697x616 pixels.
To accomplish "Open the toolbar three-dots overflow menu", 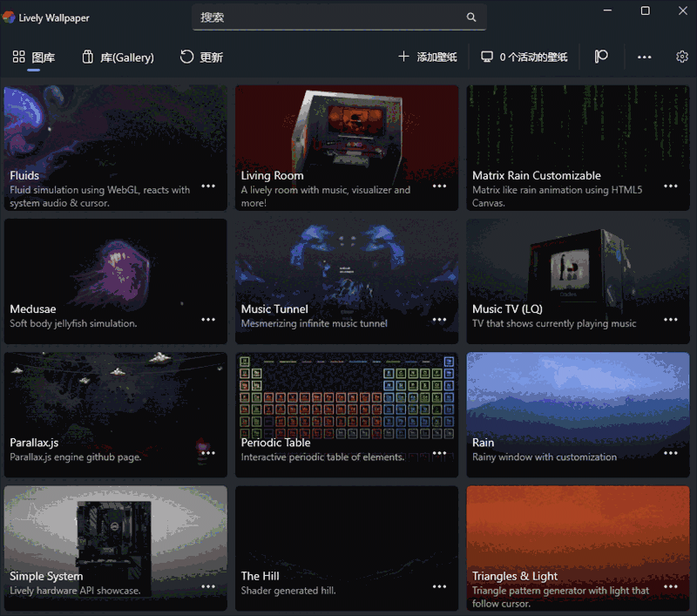I will point(644,58).
